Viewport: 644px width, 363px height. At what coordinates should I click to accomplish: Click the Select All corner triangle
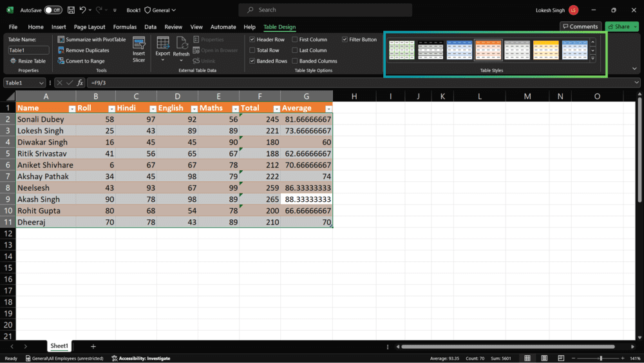coord(11,97)
